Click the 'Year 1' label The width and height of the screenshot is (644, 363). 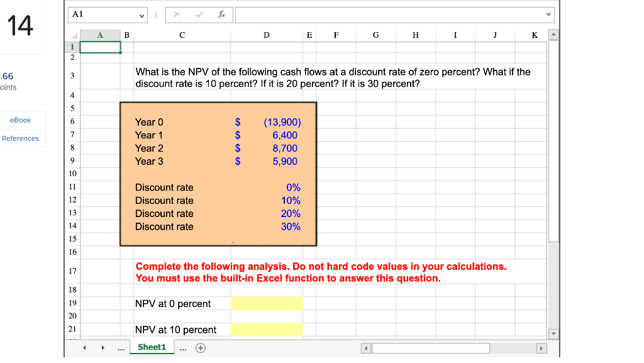point(149,135)
